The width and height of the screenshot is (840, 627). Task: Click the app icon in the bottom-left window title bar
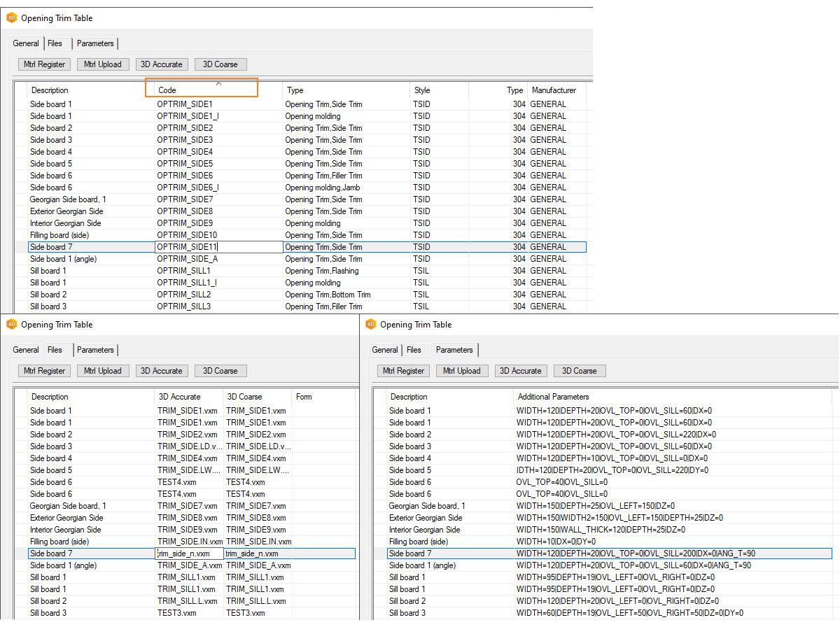[11, 325]
